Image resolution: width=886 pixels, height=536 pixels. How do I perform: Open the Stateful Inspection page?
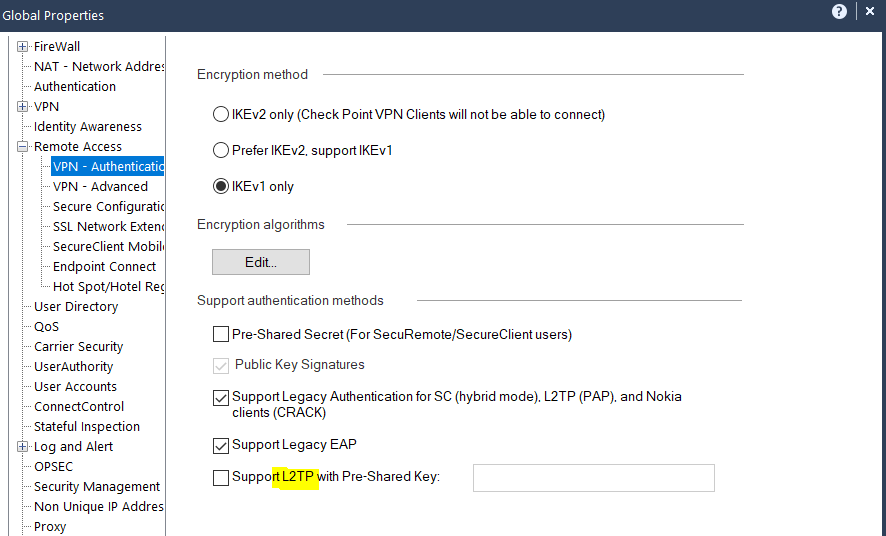86,426
